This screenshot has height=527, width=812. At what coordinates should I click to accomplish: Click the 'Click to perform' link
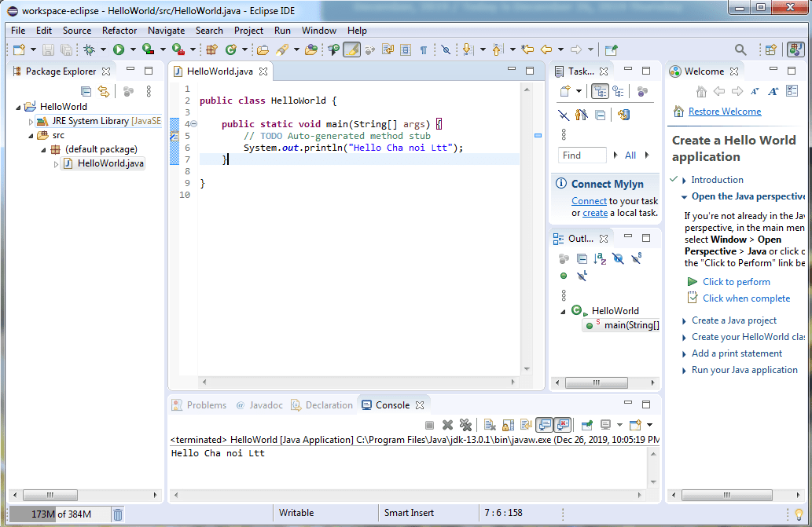(x=736, y=282)
